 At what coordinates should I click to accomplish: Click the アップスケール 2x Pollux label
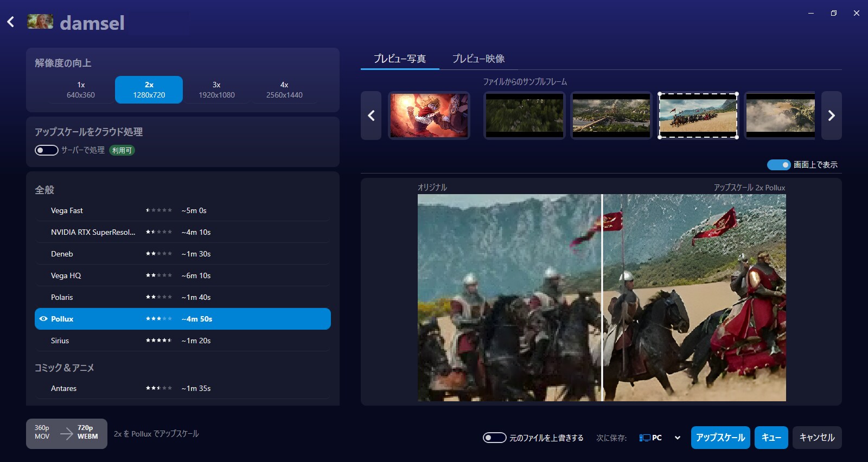pyautogui.click(x=749, y=187)
